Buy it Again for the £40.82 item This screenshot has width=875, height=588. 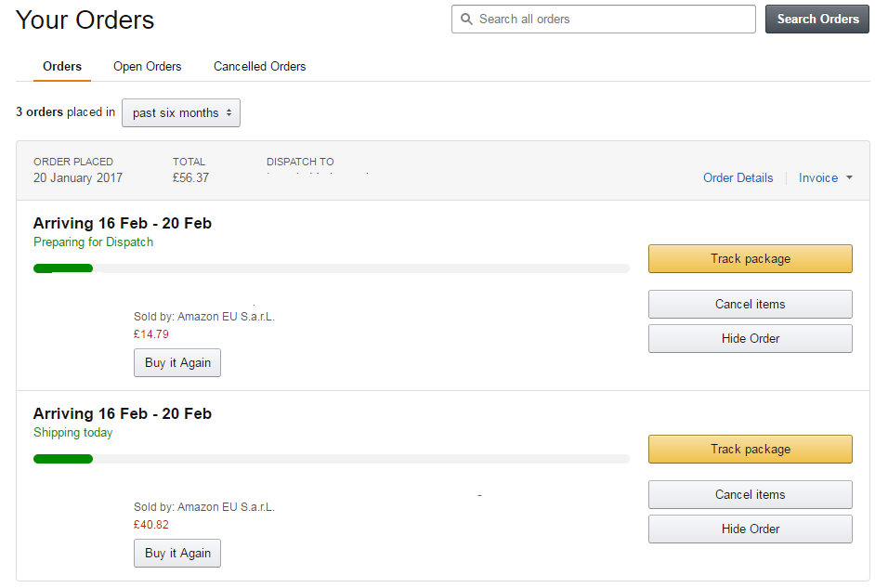click(177, 553)
